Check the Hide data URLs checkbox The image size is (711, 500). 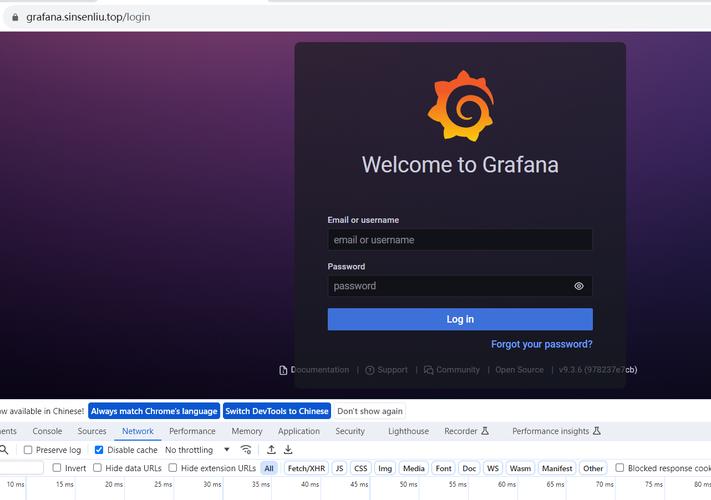click(97, 468)
